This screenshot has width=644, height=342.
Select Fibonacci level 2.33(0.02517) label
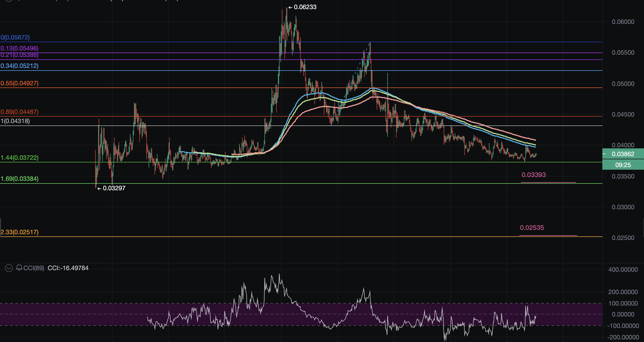20,232
